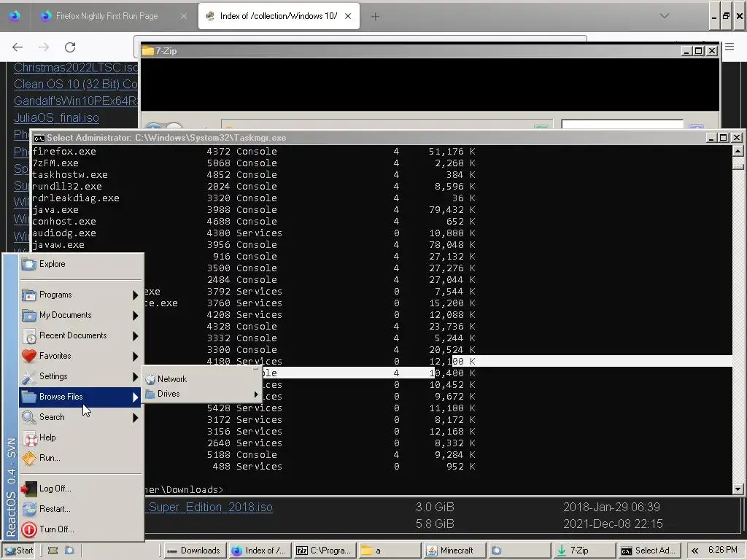Open Super_Edition_2018.iso link
Viewport: 747px width, 560px height.
[x=209, y=507]
